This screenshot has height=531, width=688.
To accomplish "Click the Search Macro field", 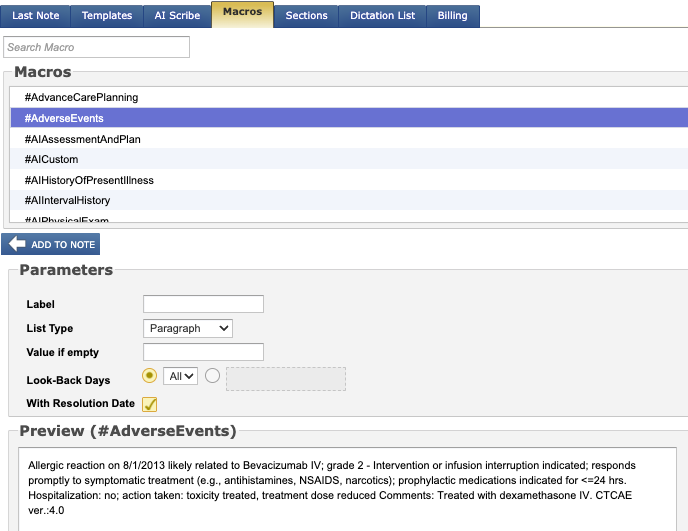I will pos(96,47).
